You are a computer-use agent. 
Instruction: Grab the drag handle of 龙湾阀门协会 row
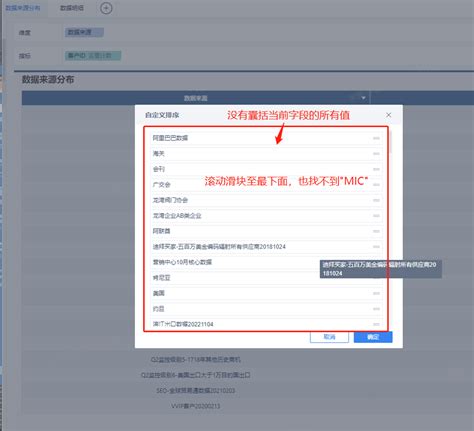point(376,200)
